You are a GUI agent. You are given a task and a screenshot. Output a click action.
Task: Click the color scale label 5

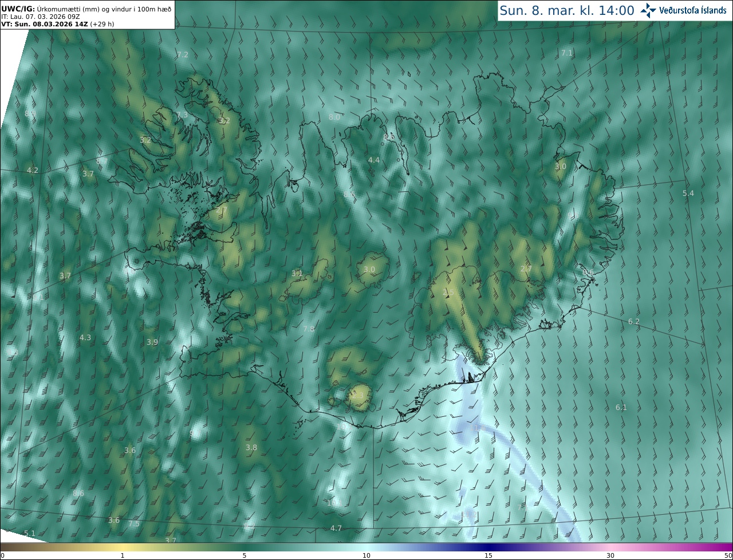(245, 555)
